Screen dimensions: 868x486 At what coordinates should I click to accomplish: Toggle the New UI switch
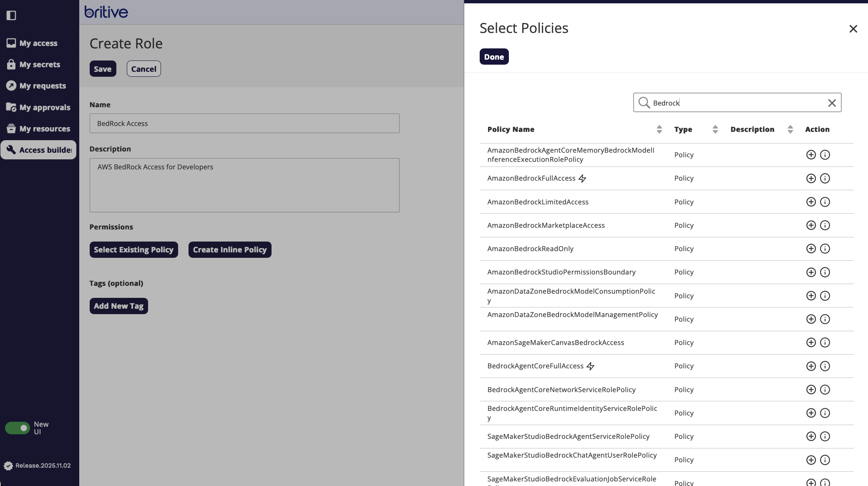click(x=18, y=428)
